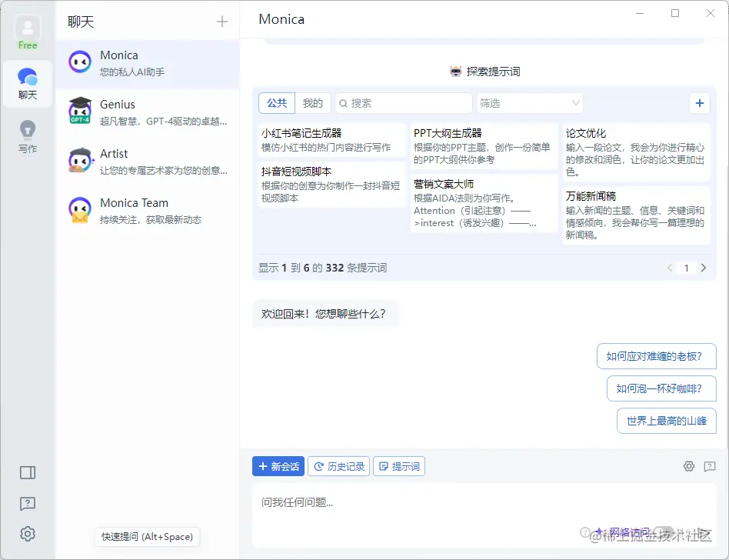The image size is (729, 560).
Task: Select the Monica chat bot
Action: (x=148, y=63)
